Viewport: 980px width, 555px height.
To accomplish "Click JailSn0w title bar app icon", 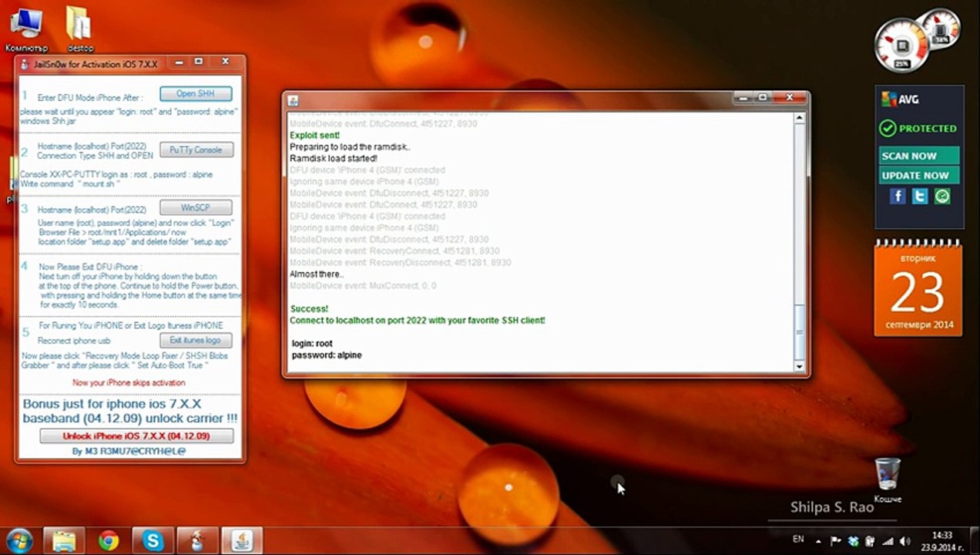I will [x=25, y=64].
